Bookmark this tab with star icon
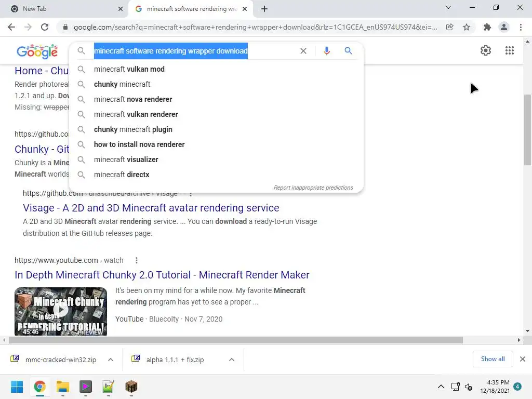 [467, 27]
